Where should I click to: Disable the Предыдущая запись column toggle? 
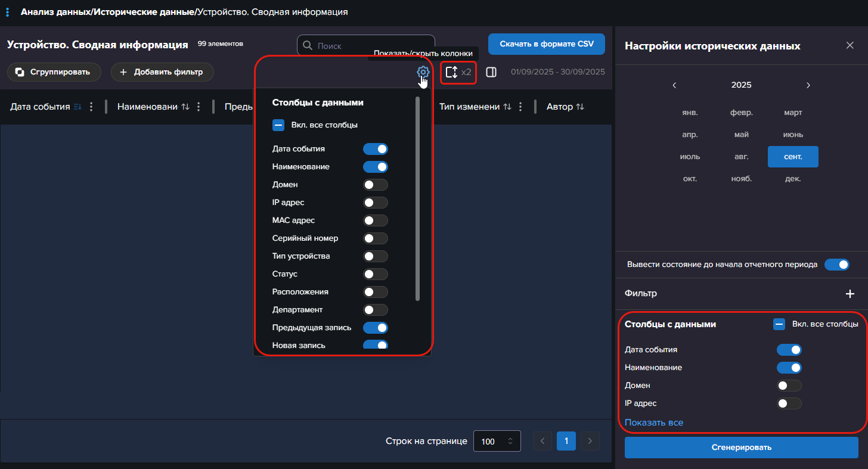point(375,328)
